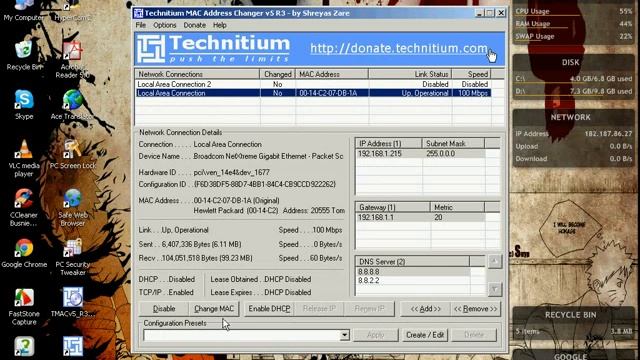
Task: Sort by Changed column header
Action: [x=278, y=74]
